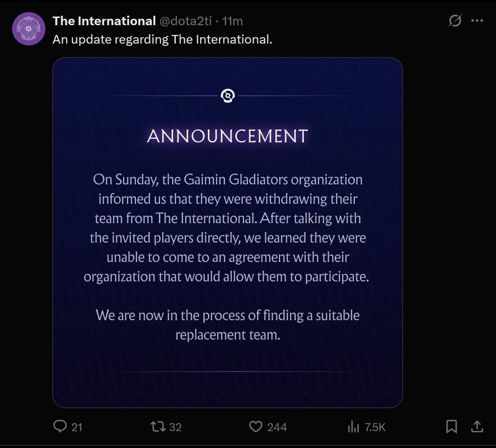Bookmark this tweet
The image size is (496, 448).
[451, 427]
